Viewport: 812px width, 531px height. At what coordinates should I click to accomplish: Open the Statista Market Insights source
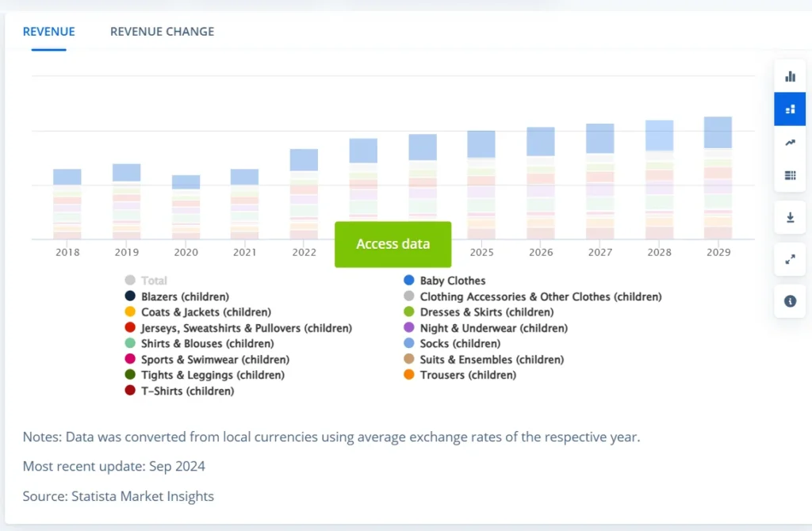coord(143,495)
